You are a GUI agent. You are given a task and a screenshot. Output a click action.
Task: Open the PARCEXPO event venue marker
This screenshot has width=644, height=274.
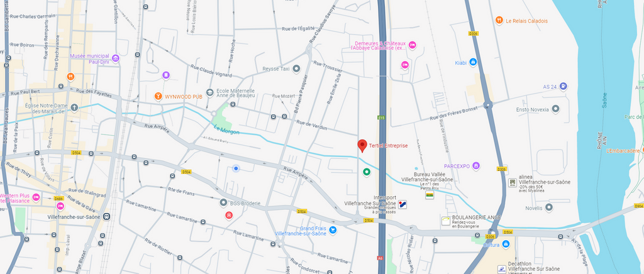pyautogui.click(x=476, y=166)
